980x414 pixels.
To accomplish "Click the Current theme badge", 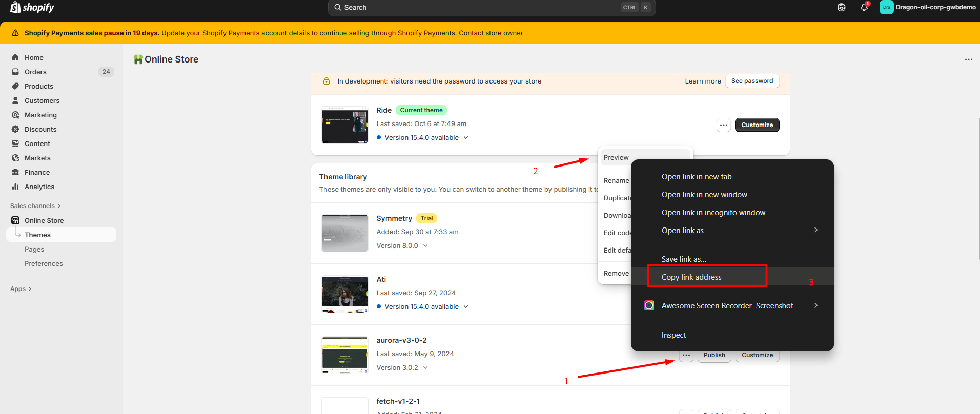I will point(421,110).
